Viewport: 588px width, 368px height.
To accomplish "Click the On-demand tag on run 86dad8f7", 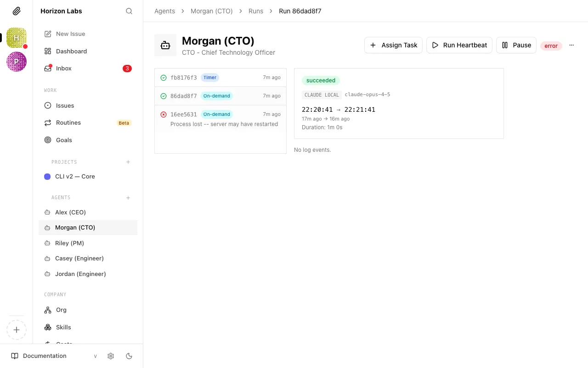I will click(217, 96).
